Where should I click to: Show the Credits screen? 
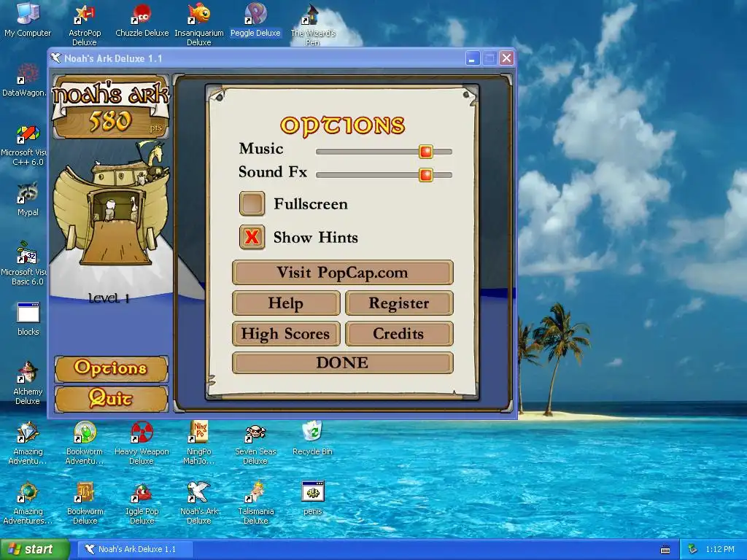(x=399, y=334)
